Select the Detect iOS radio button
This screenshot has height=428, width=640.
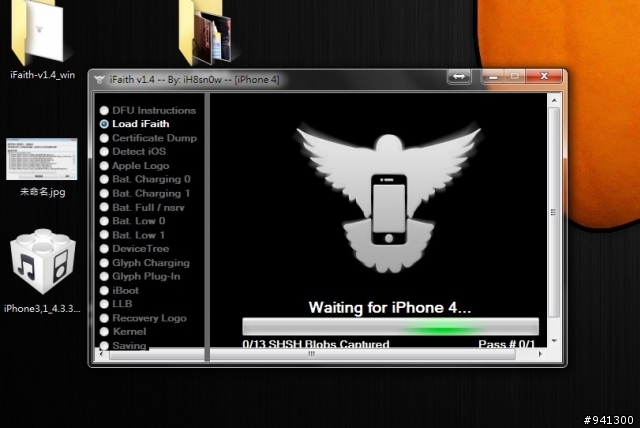tap(104, 151)
